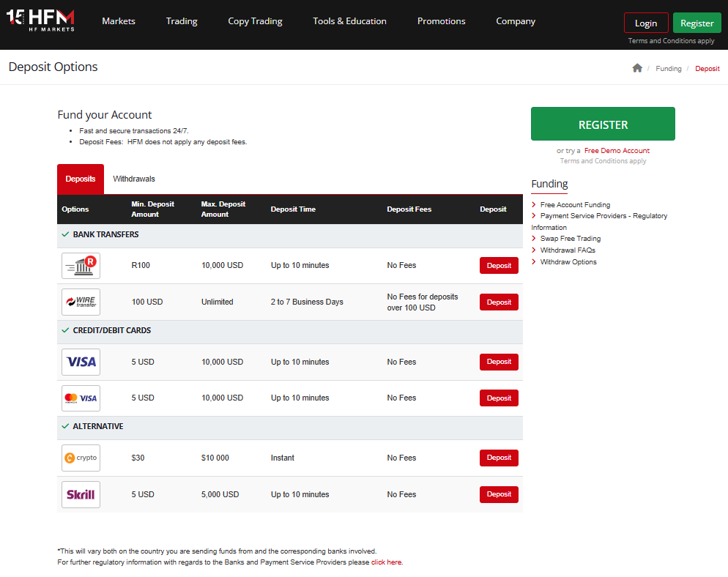728x577 pixels.
Task: Click the local bank transfer icon
Action: pyautogui.click(x=81, y=266)
